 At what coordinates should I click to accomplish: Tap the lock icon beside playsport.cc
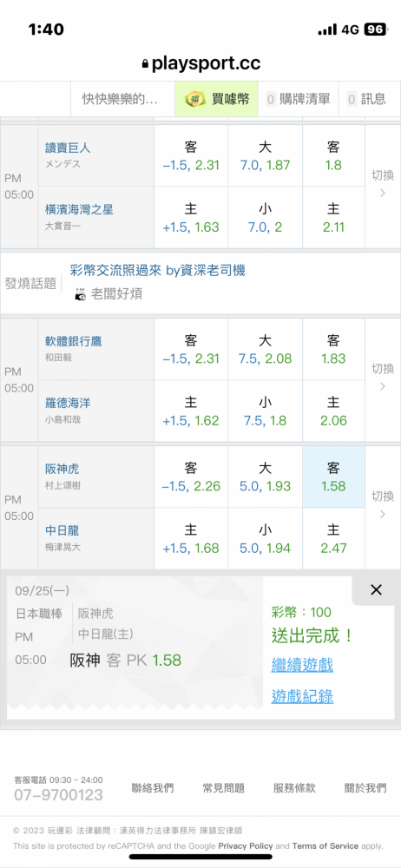(146, 64)
